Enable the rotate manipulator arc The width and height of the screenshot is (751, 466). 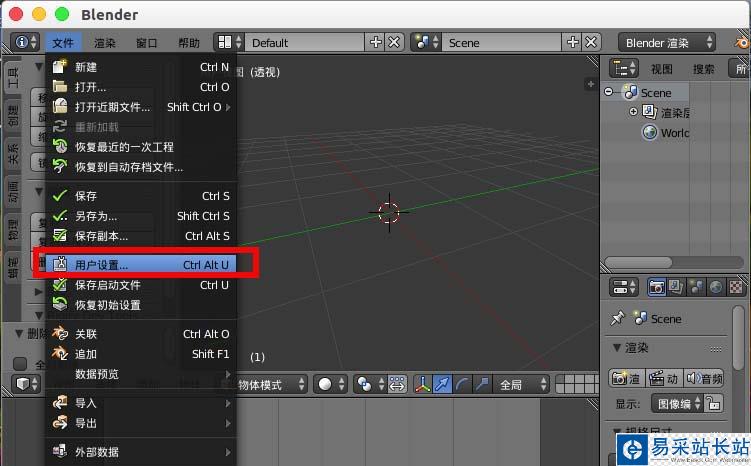point(462,384)
